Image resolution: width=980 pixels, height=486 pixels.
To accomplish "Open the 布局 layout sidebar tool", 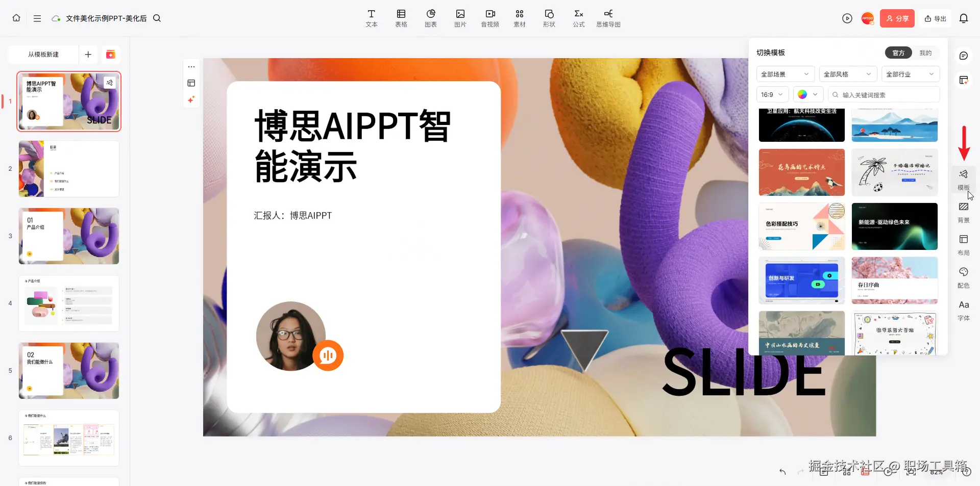I will [x=964, y=245].
